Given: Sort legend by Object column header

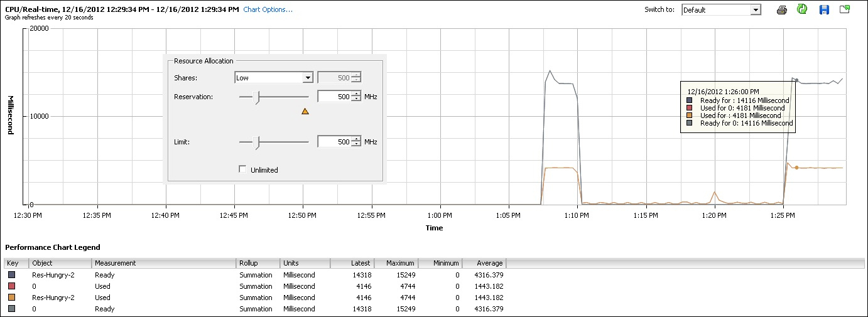Looking at the screenshot, I should [x=60, y=263].
